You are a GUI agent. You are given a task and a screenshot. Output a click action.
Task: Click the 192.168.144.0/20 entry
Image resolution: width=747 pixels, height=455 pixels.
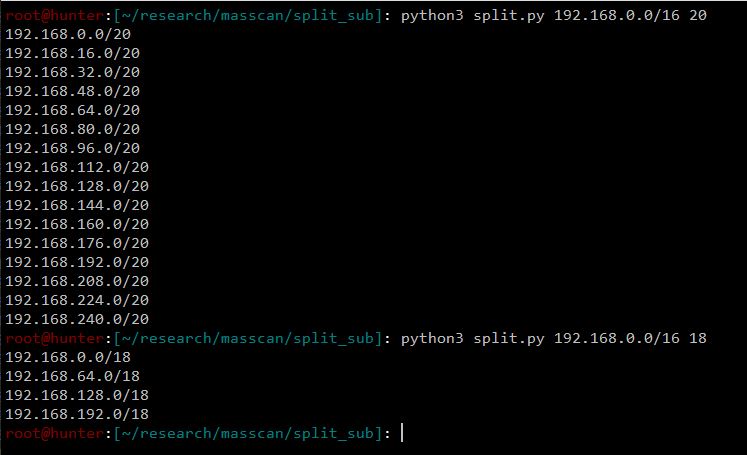pos(77,205)
